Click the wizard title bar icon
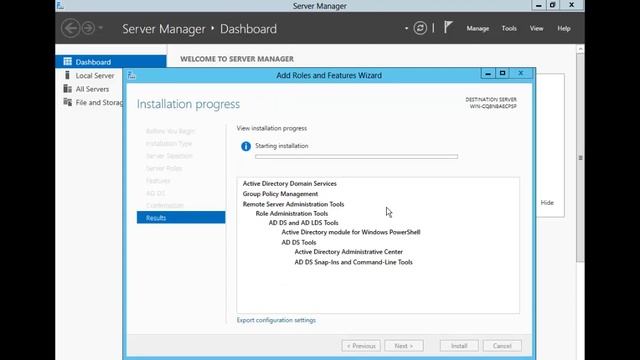Image resolution: width=640 pixels, height=360 pixels. (x=131, y=75)
